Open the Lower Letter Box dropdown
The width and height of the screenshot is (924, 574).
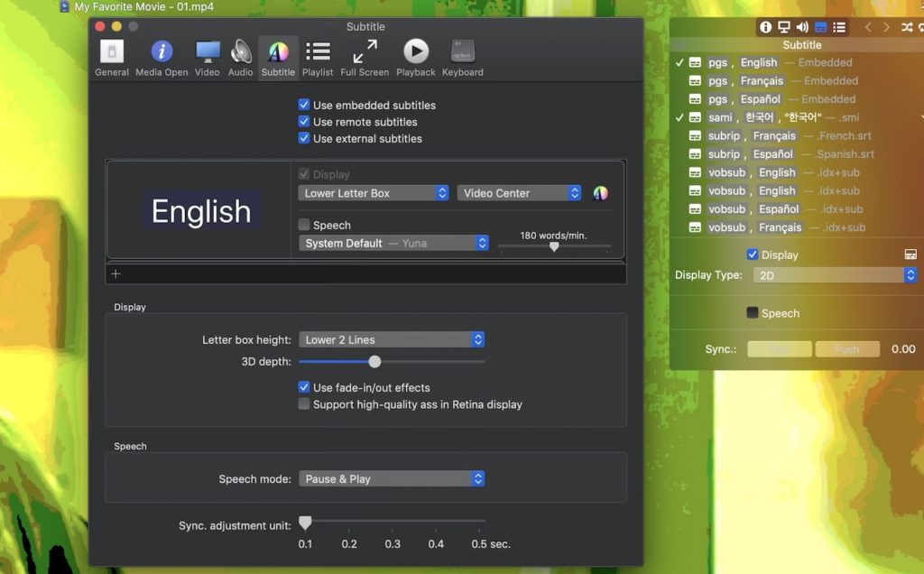coord(374,193)
